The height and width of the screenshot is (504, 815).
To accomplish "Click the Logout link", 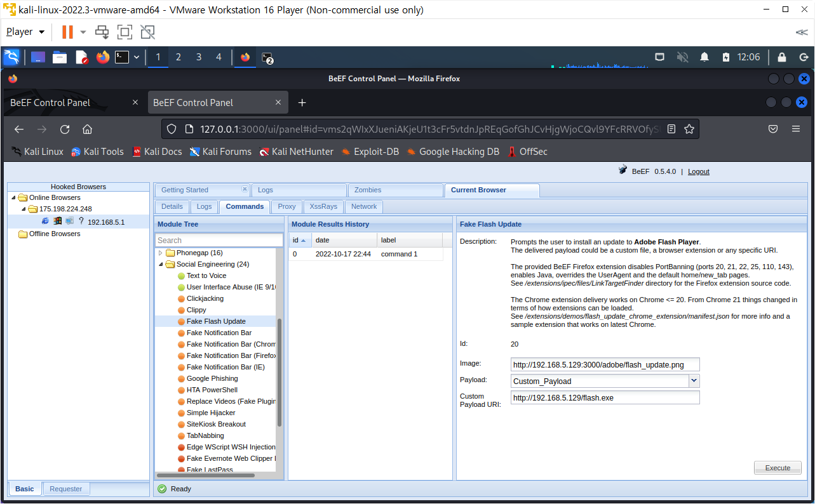I will (699, 171).
